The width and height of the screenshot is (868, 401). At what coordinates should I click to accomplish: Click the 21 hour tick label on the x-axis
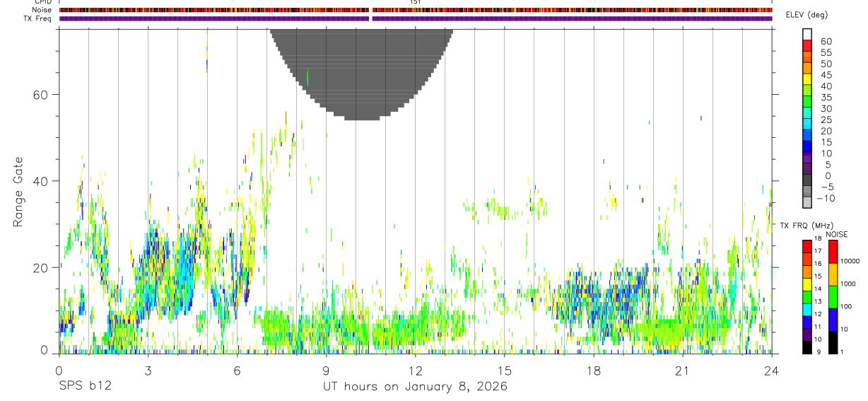coord(682,371)
